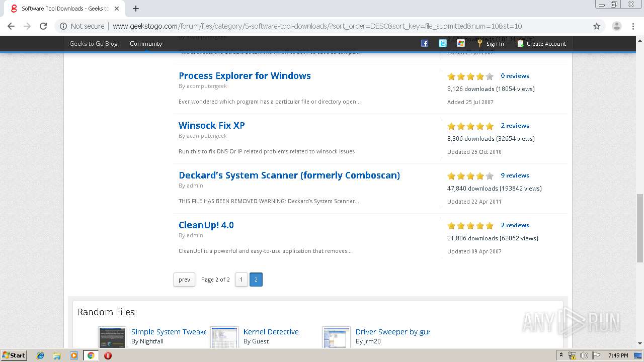Open a new browser tab with plus icon
The height and width of the screenshot is (362, 644).
coord(136,9)
